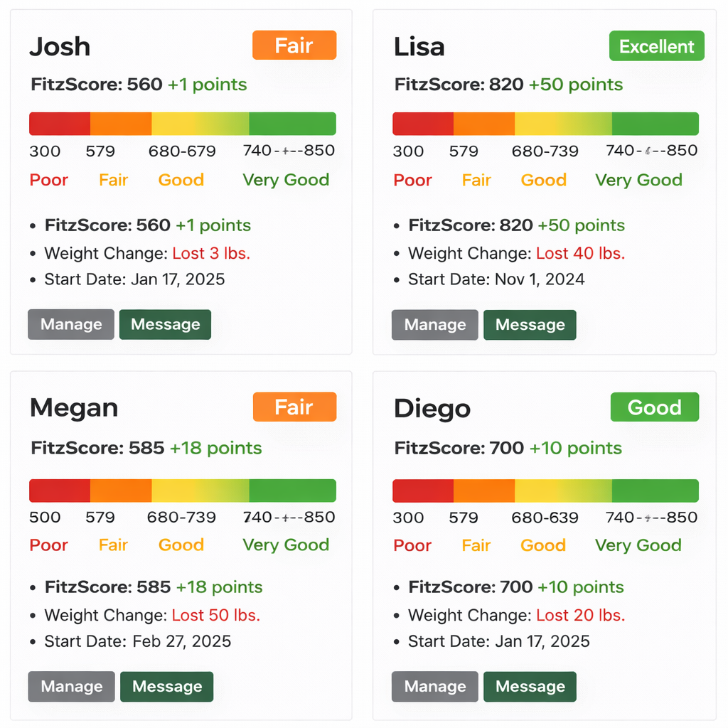
Task: Message Josh from his card
Action: coord(165,324)
